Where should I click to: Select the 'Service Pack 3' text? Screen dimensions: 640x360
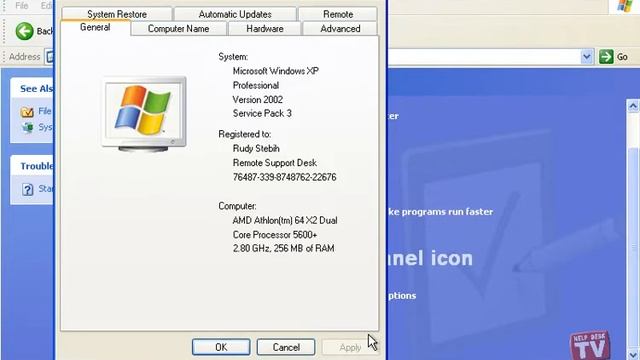click(x=262, y=113)
